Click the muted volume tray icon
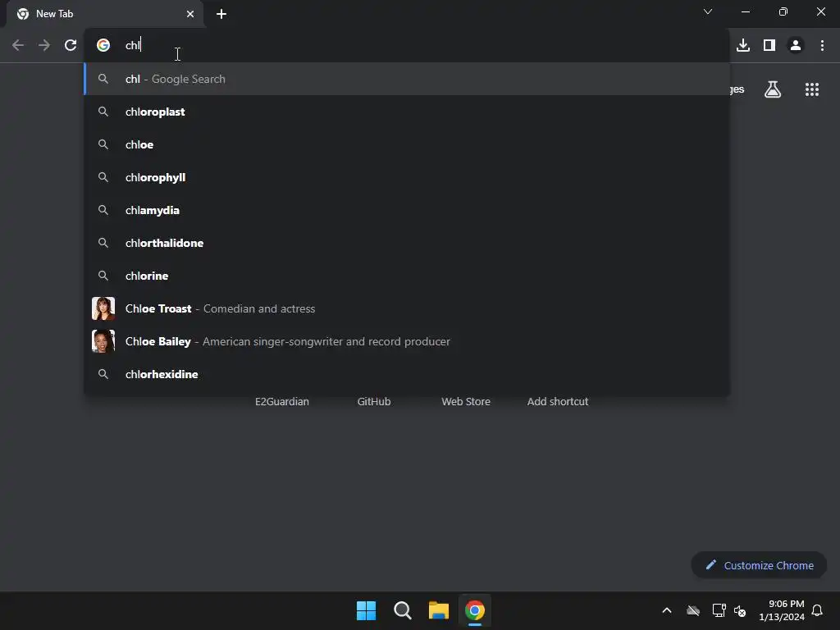The height and width of the screenshot is (630, 840). click(x=740, y=610)
